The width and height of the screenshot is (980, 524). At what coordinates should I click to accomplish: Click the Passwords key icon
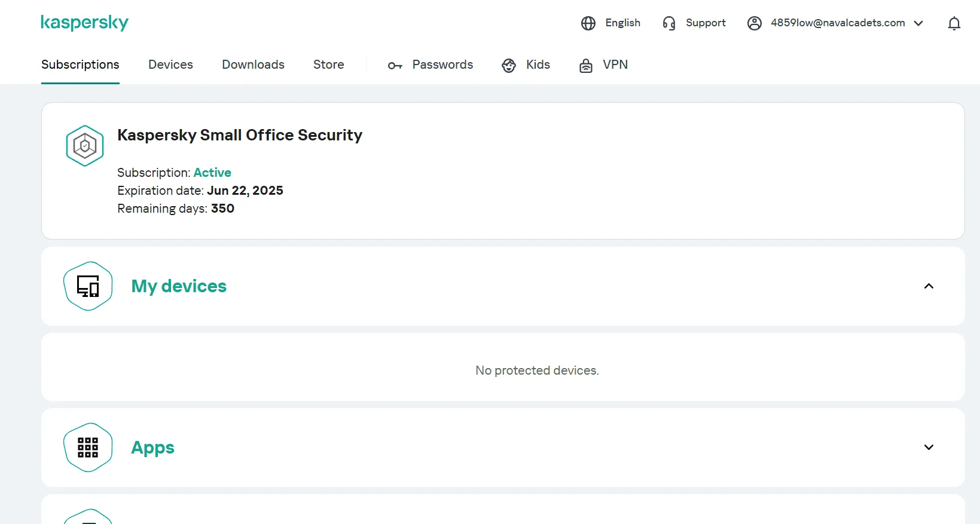pyautogui.click(x=395, y=65)
